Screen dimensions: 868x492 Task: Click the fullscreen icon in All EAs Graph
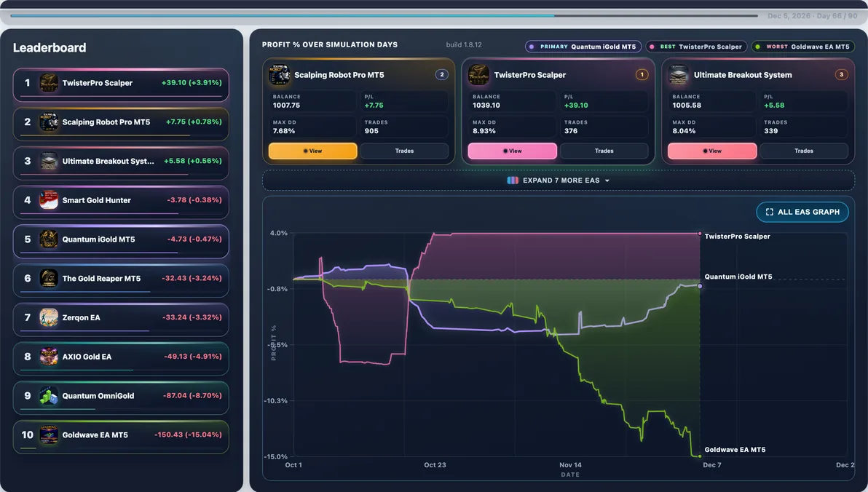point(770,212)
